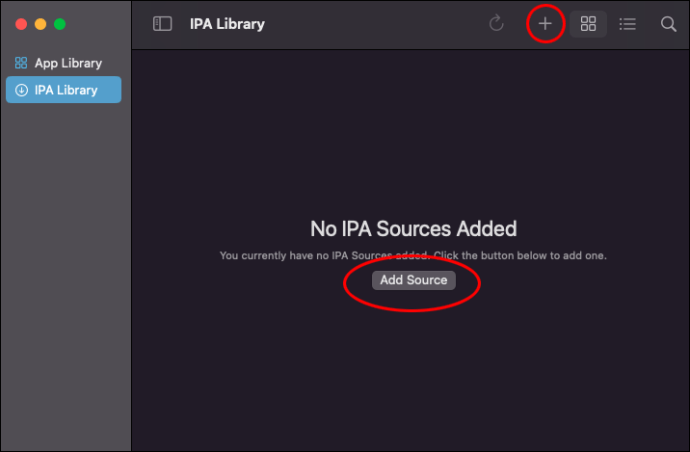The height and width of the screenshot is (452, 690).
Task: Click the plus icon in toolbar
Action: coord(545,24)
